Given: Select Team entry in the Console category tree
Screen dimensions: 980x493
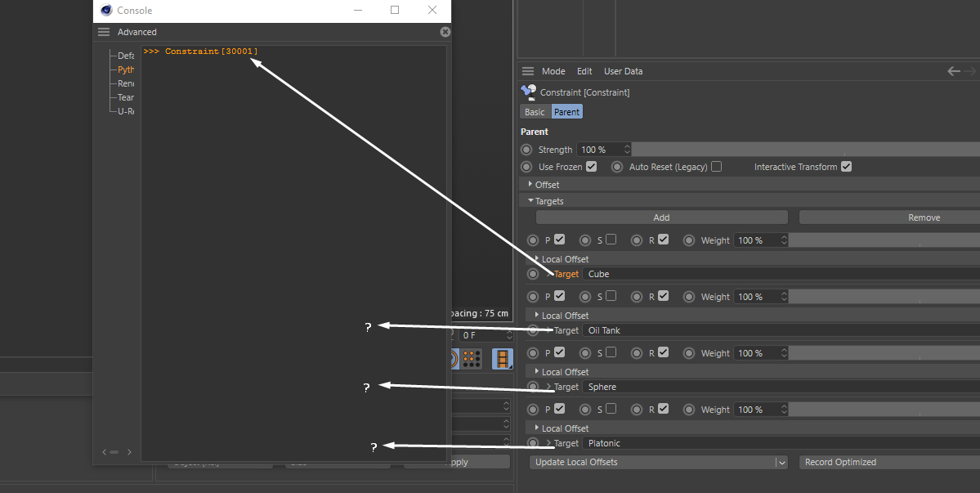Looking at the screenshot, I should click(126, 96).
